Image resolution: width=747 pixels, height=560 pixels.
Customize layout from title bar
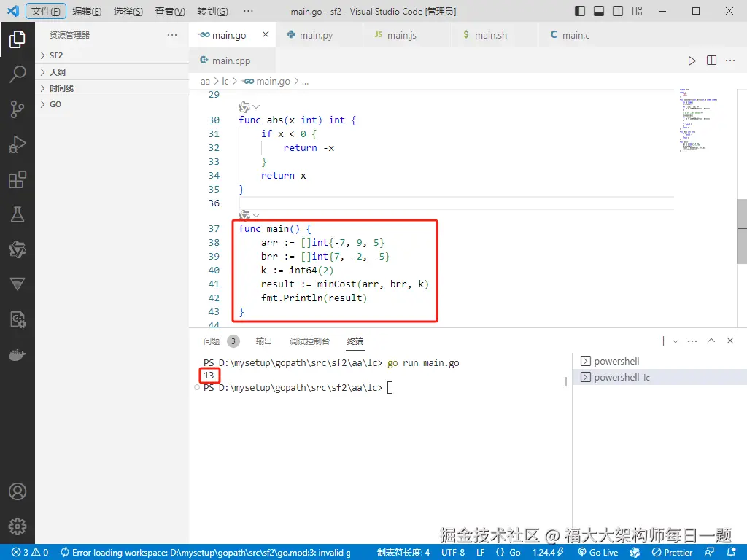[637, 11]
